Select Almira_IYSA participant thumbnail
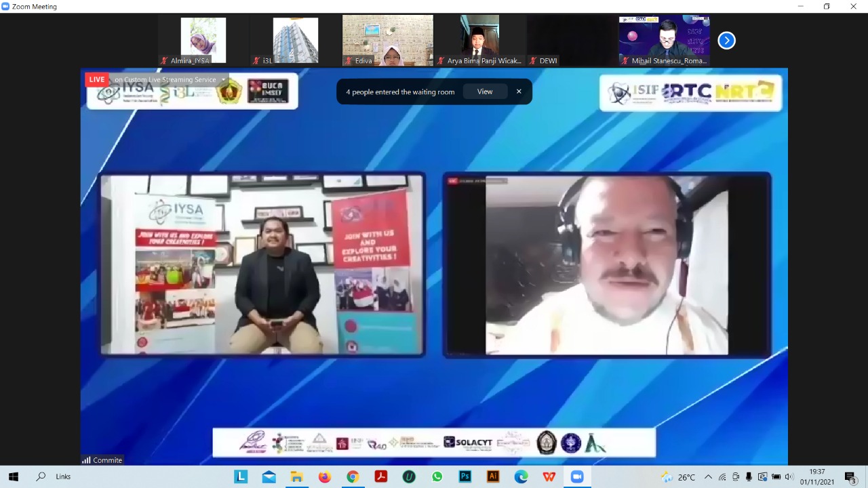 (203, 41)
